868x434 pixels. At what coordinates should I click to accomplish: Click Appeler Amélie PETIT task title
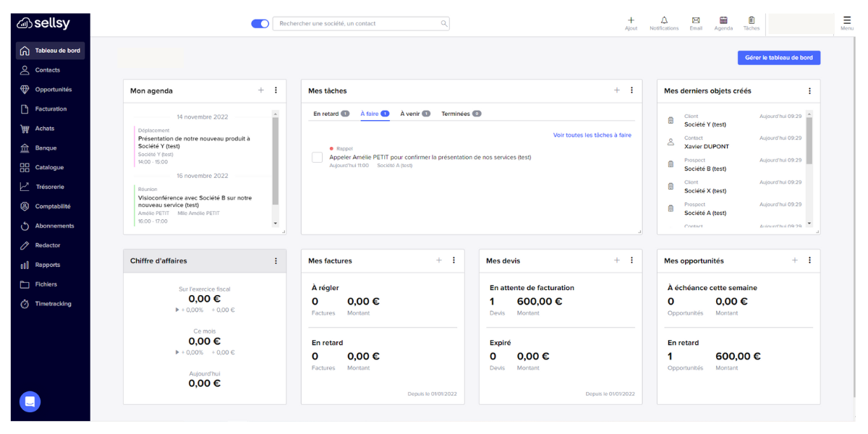pos(430,157)
